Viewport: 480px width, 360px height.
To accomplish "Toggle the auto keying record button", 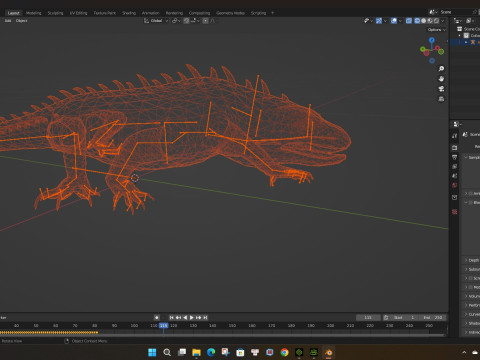I will click(x=157, y=317).
